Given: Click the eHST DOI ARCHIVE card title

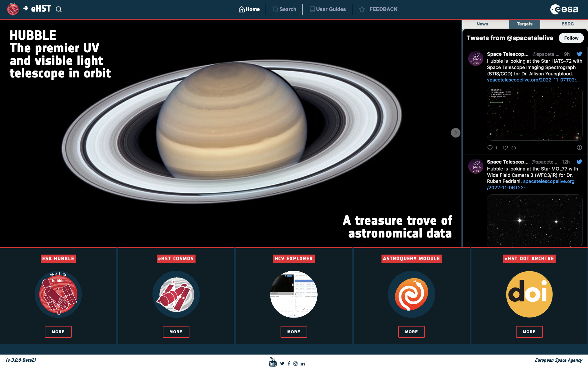Looking at the screenshot, I should (529, 259).
